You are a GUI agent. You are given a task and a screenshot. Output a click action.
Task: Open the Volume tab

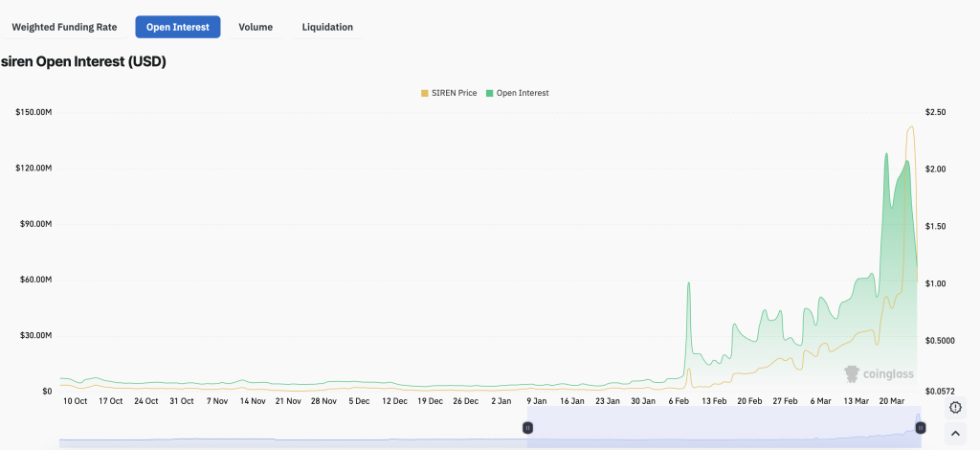255,27
